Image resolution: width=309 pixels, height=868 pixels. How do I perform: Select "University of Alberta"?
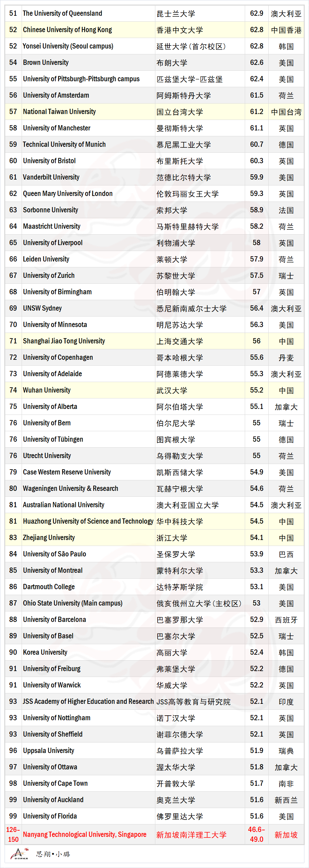50,407
